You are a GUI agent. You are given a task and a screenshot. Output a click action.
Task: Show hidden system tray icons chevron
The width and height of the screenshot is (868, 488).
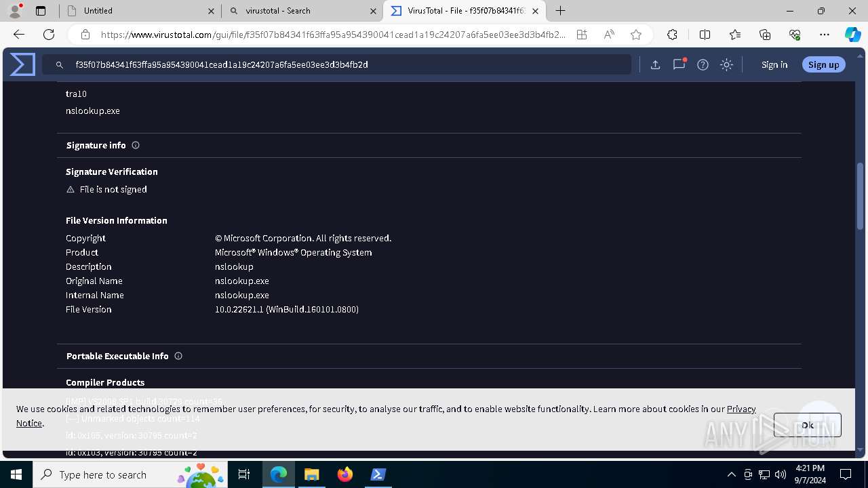tap(731, 474)
